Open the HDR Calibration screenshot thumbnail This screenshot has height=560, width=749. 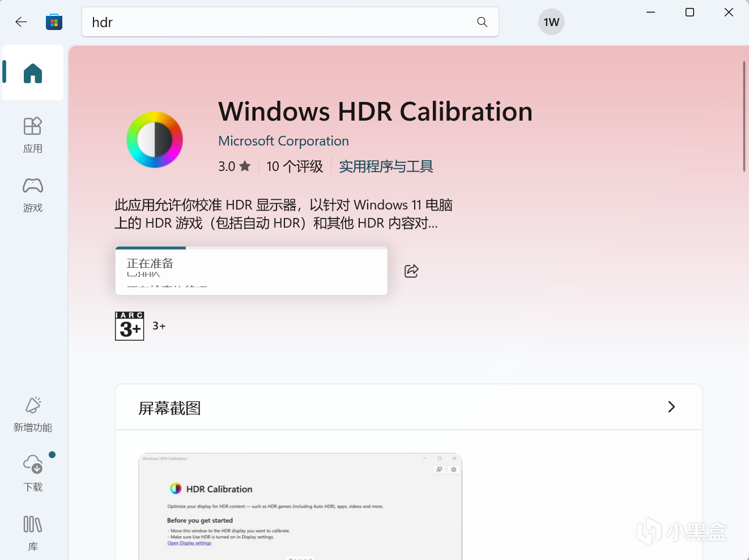300,507
